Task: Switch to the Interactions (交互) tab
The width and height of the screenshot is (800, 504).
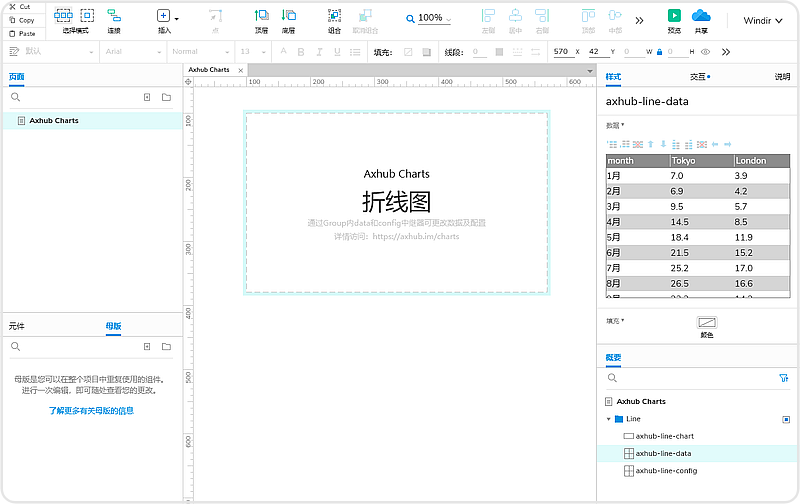Action: (x=699, y=77)
